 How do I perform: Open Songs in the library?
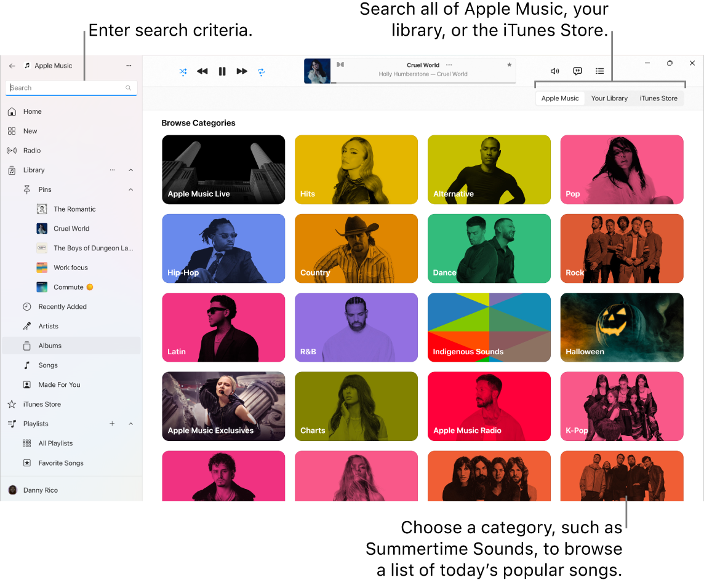click(x=71, y=365)
